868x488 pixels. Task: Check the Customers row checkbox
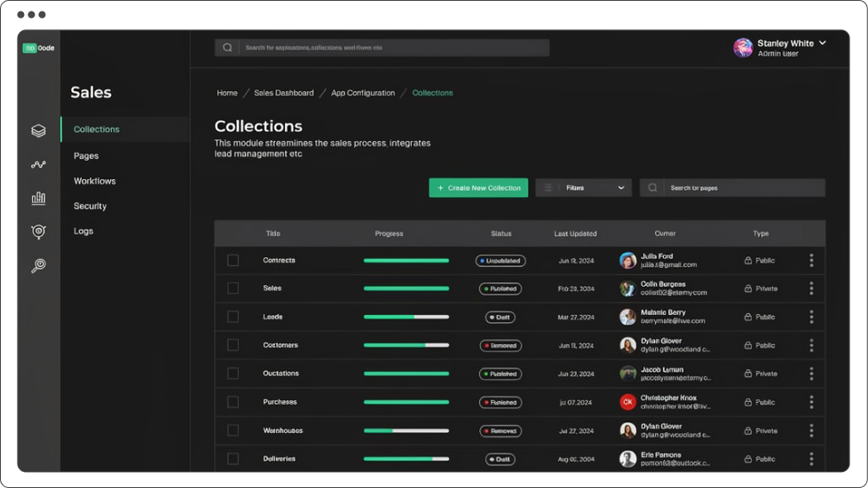tap(233, 345)
